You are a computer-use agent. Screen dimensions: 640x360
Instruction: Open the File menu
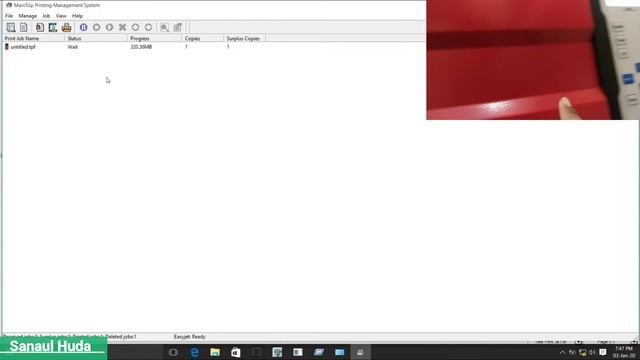9,16
